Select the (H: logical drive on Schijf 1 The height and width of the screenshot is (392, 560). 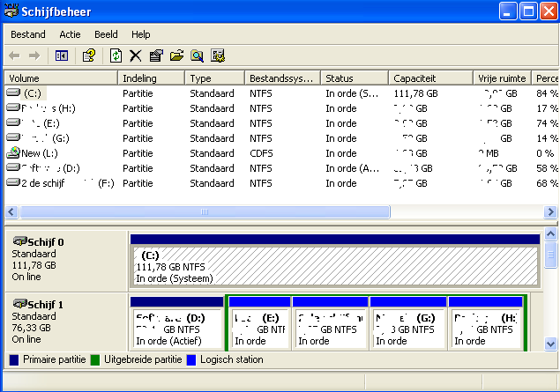(485, 323)
